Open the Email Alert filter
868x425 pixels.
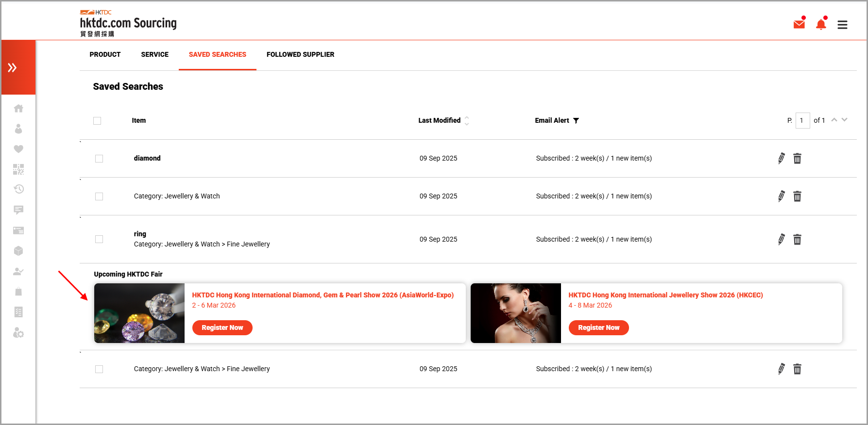click(576, 121)
